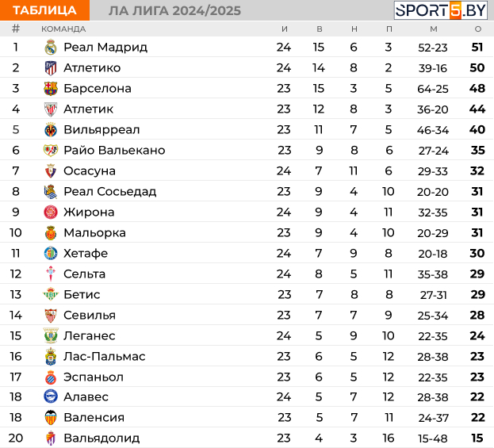Open the Райо Вальекано team name

(114, 151)
